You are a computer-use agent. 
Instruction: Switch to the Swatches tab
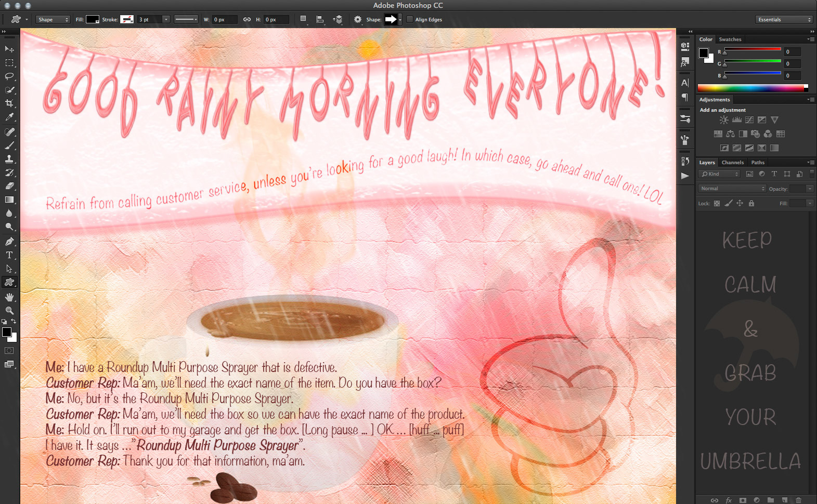730,39
